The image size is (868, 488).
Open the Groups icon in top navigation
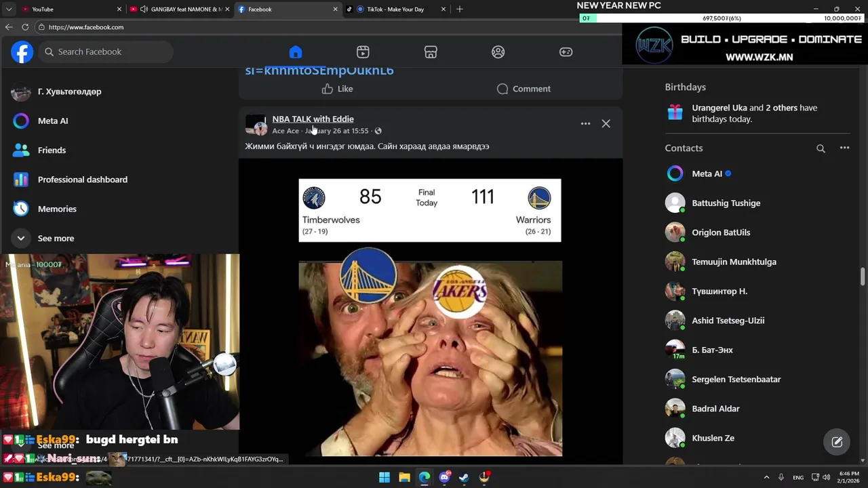[498, 52]
